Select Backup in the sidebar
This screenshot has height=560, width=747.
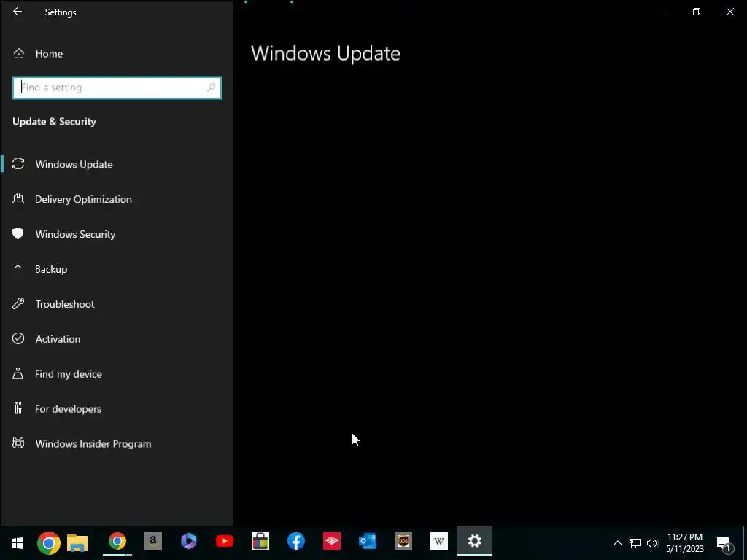coord(40,269)
